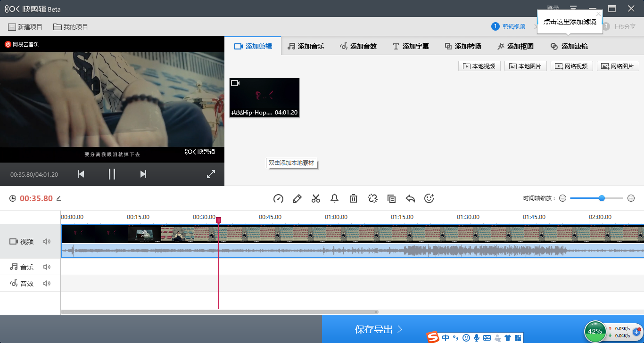
Task: Open the IME soft keyboard
Action: pyautogui.click(x=487, y=337)
